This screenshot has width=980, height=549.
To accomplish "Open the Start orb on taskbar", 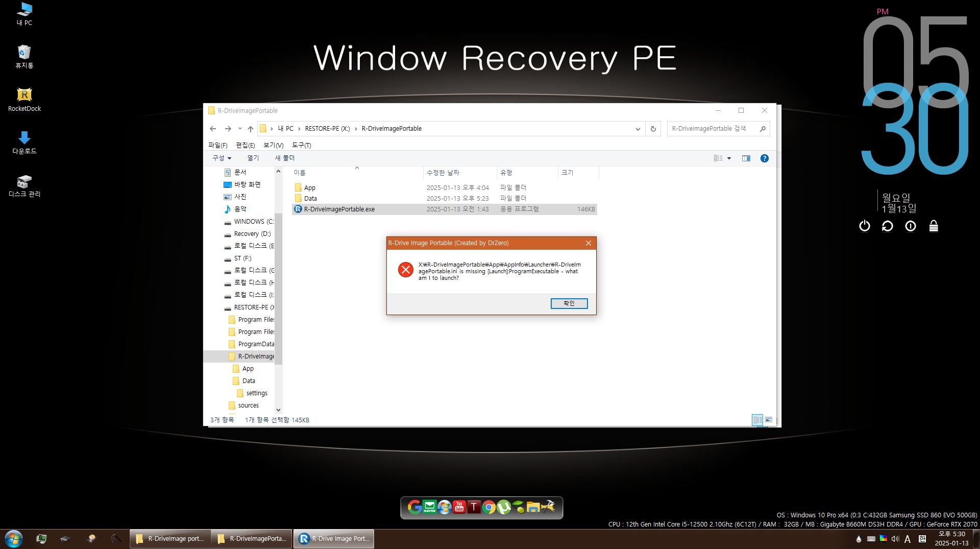I will point(14,539).
